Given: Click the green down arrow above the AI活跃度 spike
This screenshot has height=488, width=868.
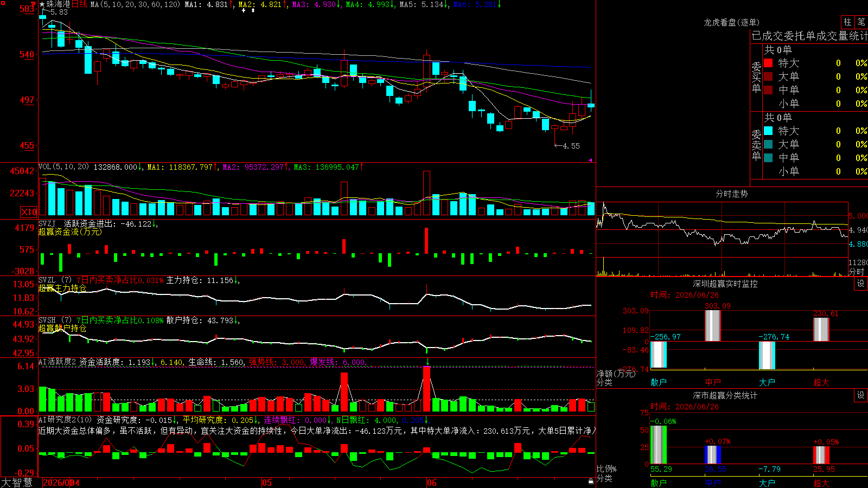Looking at the screenshot, I should click(x=427, y=362).
